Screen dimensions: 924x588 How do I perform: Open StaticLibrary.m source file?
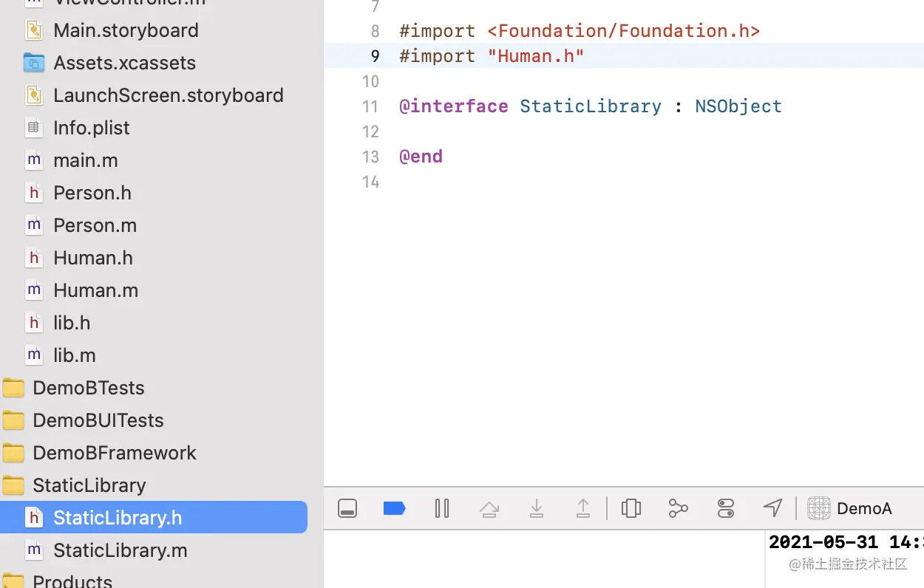(120, 550)
